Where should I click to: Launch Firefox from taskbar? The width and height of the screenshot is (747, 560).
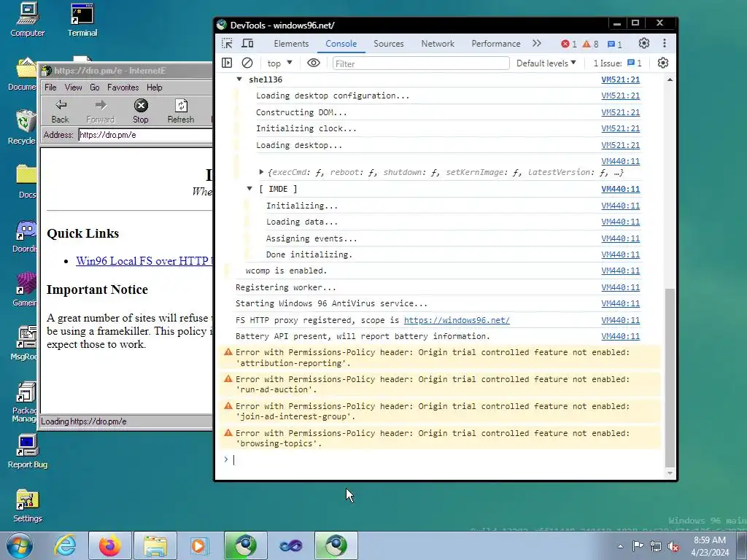pos(109,545)
